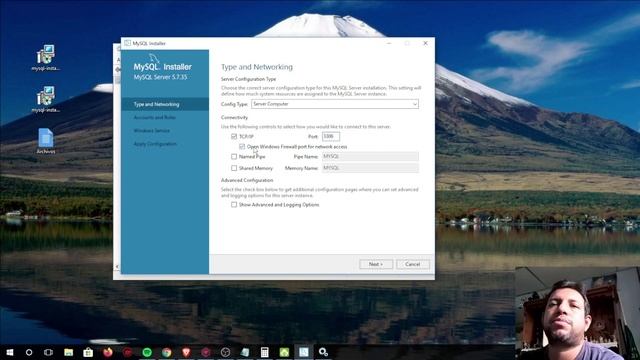Close the MySQL Installer window
The height and width of the screenshot is (360, 640).
[425, 43]
